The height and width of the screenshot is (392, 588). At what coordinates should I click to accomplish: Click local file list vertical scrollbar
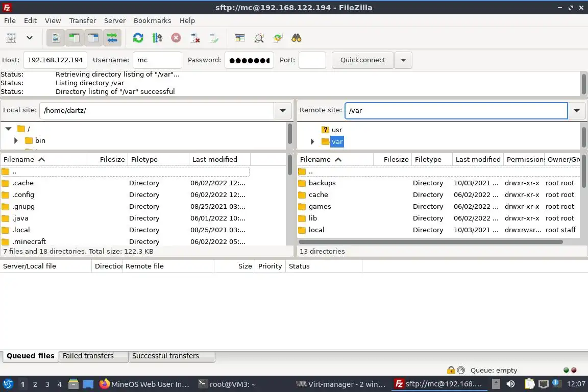pyautogui.click(x=290, y=165)
